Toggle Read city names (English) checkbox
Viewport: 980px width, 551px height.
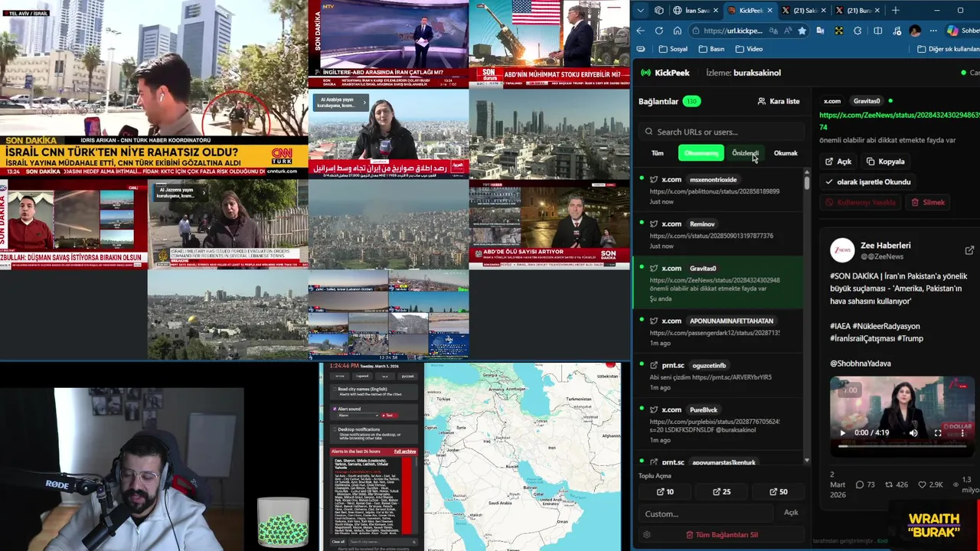(334, 389)
